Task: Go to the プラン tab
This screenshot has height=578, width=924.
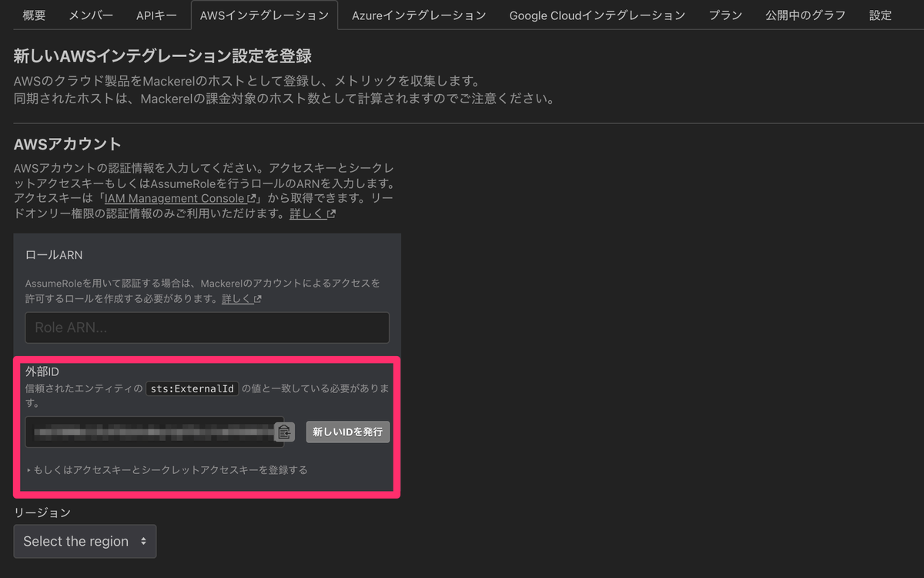Action: [x=725, y=15]
